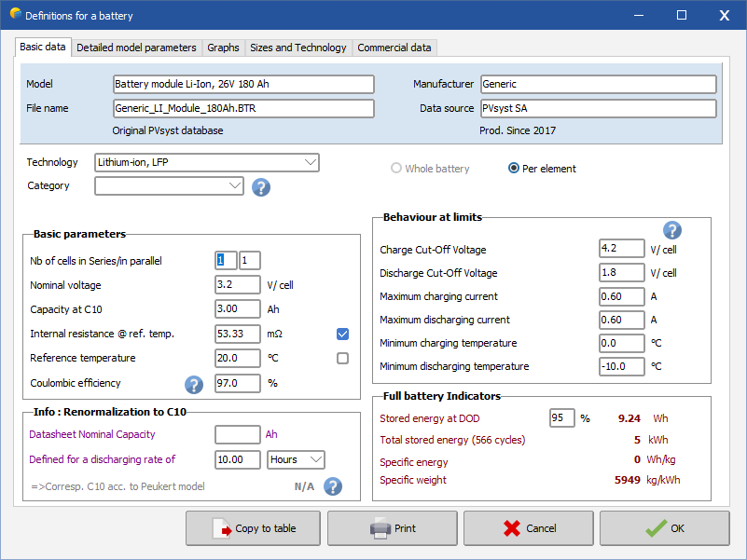Click the 'Total stored energy (566 cycles)' label

pyautogui.click(x=452, y=440)
